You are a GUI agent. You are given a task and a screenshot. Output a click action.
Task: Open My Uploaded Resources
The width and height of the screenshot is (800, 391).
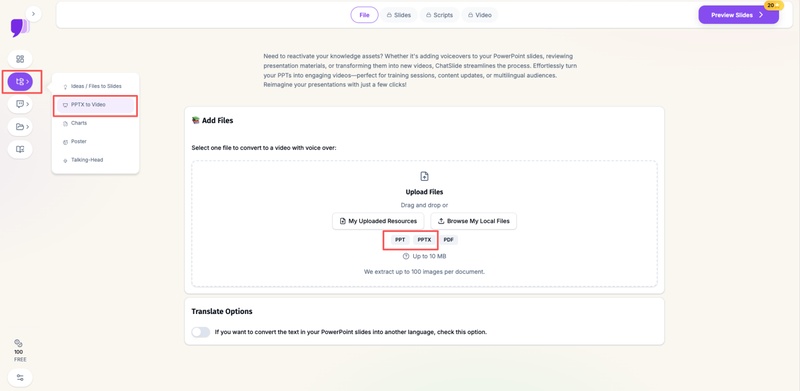378,221
